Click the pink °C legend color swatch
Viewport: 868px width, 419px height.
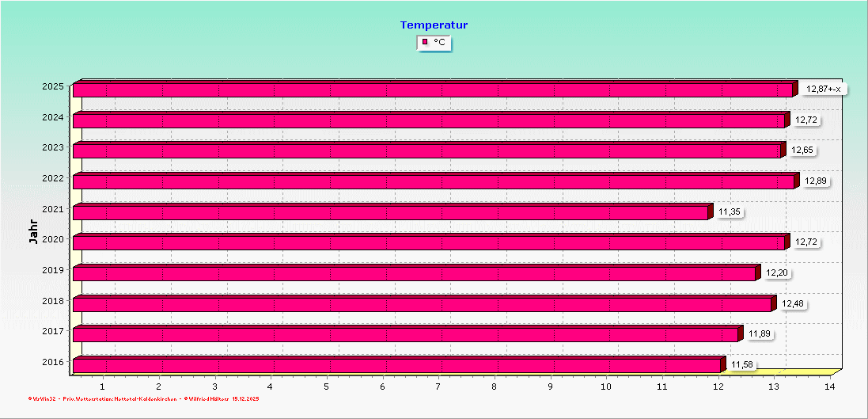(425, 42)
